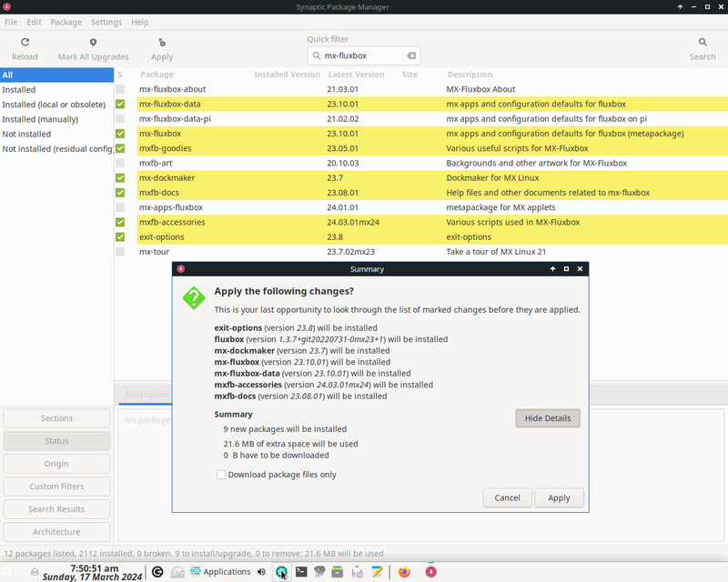
Task: Click the gauge system monitor taskbar icon
Action: [x=177, y=572]
